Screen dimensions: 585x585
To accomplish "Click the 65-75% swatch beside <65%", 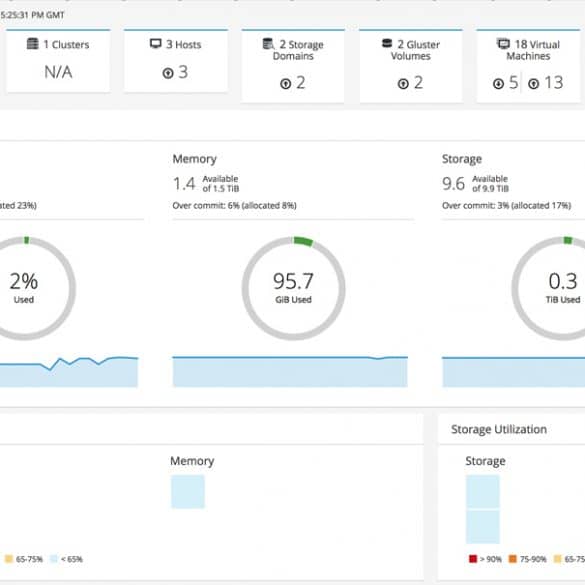I will click(x=9, y=559).
